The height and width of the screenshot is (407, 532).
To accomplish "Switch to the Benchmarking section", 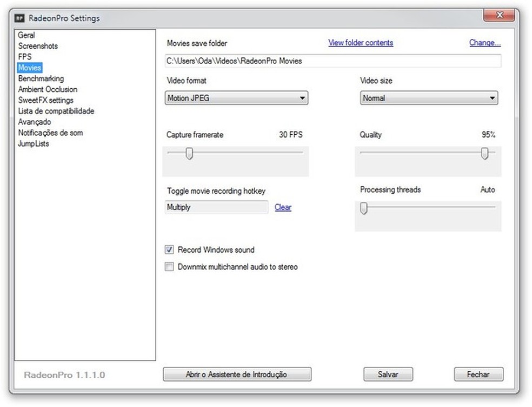I will pyautogui.click(x=41, y=78).
